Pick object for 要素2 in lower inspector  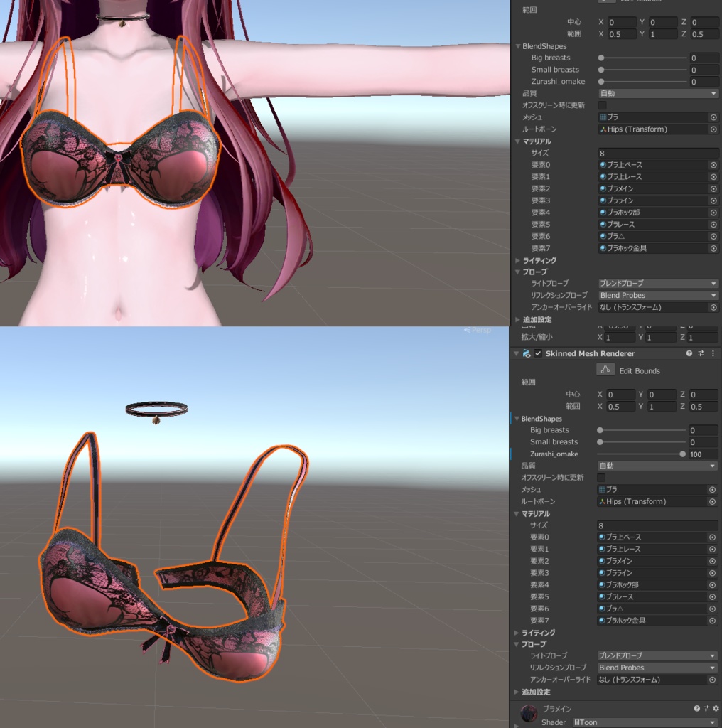tap(712, 561)
